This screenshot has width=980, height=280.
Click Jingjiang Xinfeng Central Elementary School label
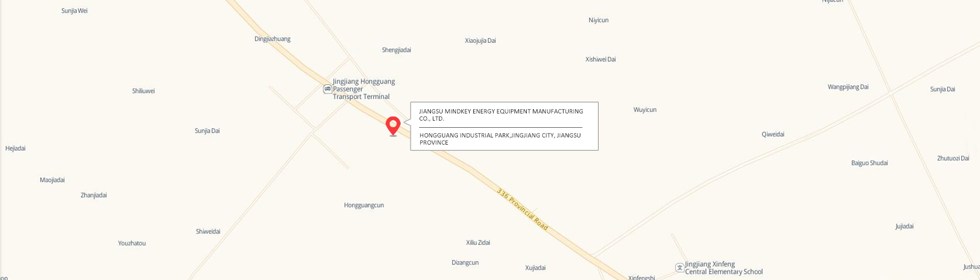pyautogui.click(x=724, y=268)
